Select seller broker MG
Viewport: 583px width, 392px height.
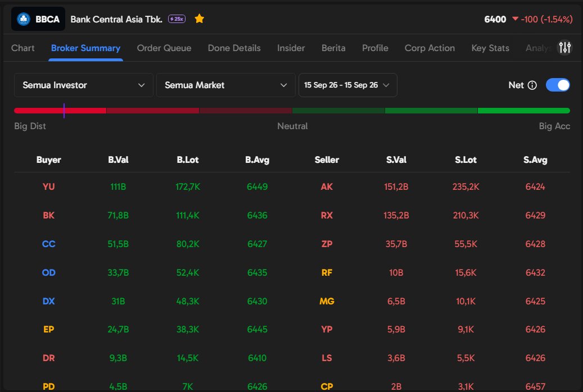tap(327, 301)
